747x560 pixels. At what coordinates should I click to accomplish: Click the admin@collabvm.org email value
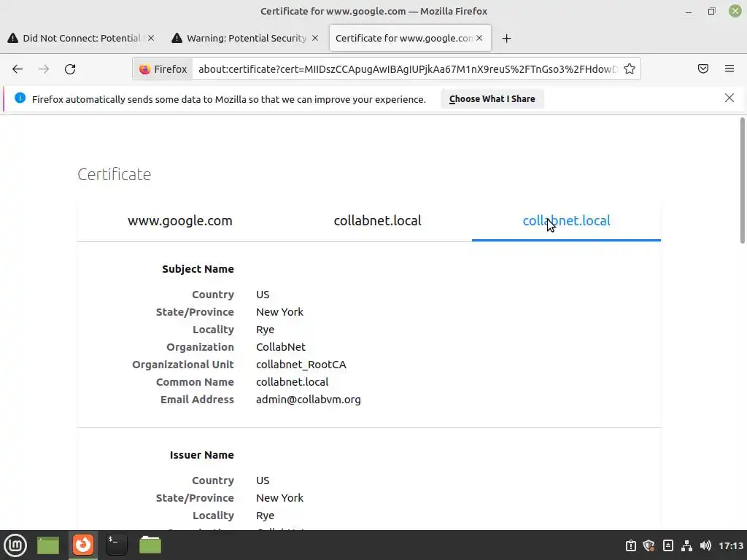pos(309,400)
